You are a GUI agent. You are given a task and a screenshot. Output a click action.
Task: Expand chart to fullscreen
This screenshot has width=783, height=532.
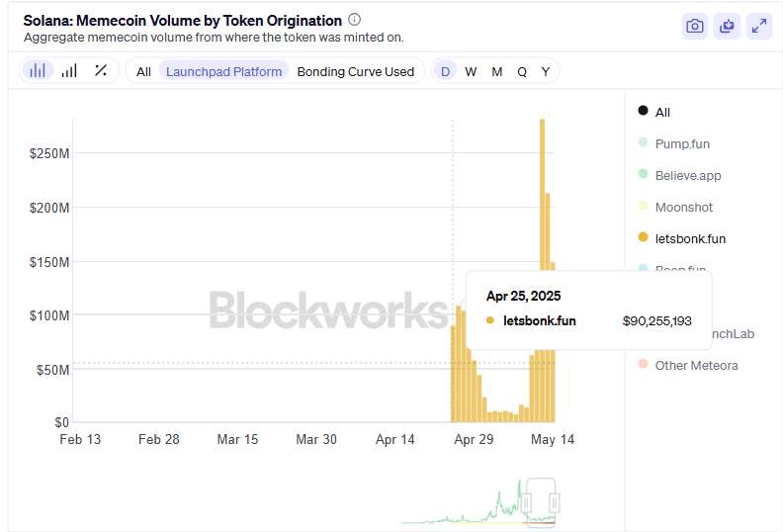click(759, 27)
